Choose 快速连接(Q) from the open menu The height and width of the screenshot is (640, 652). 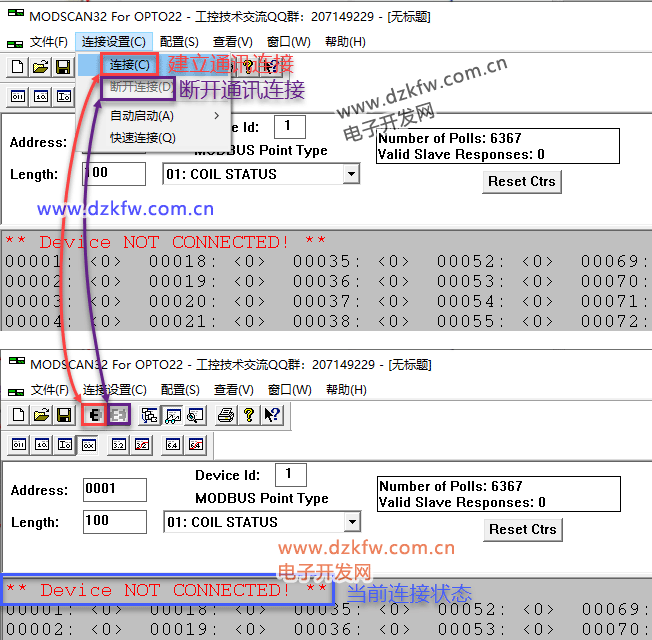[x=142, y=138]
